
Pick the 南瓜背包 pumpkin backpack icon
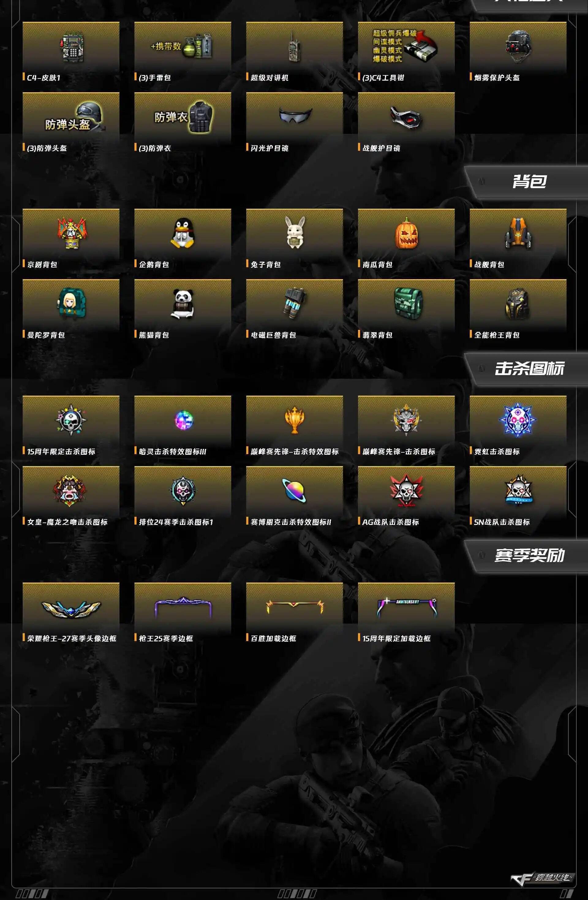click(x=406, y=233)
